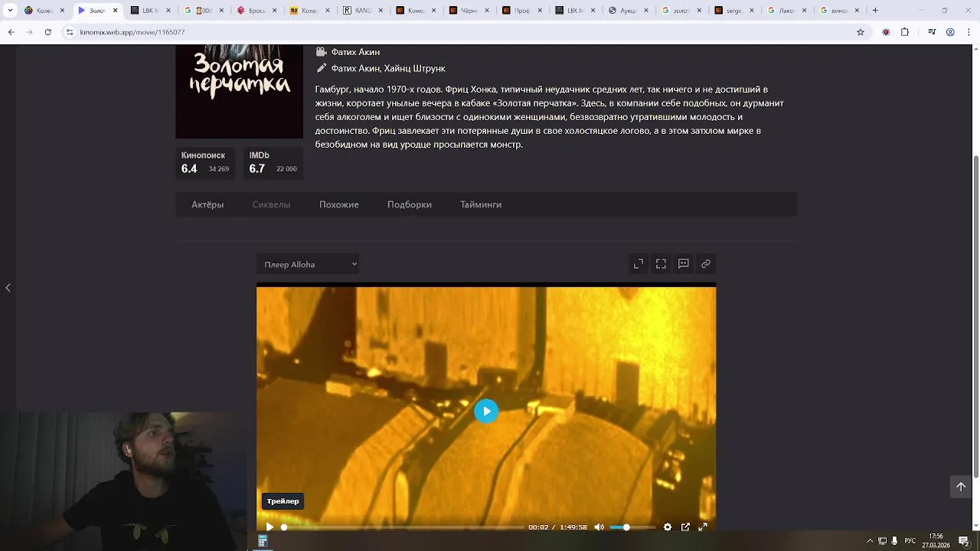The height and width of the screenshot is (551, 980).
Task: Open a new browser tab
Action: click(875, 11)
